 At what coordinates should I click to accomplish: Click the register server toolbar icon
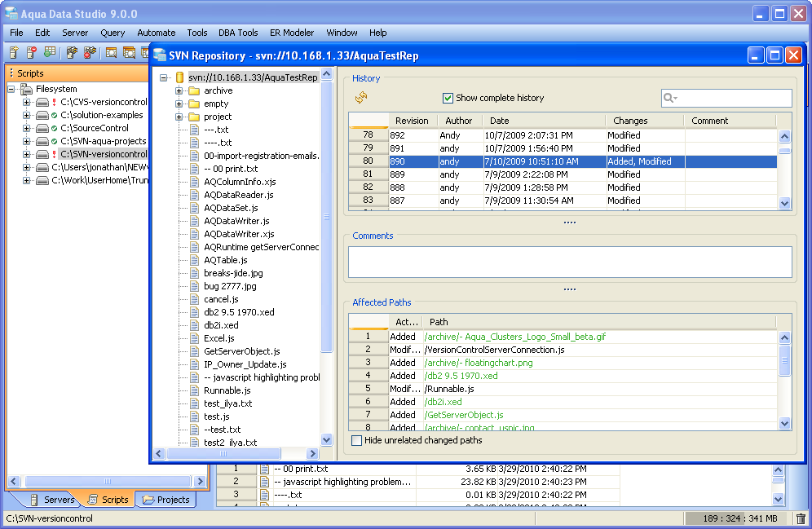[x=14, y=53]
